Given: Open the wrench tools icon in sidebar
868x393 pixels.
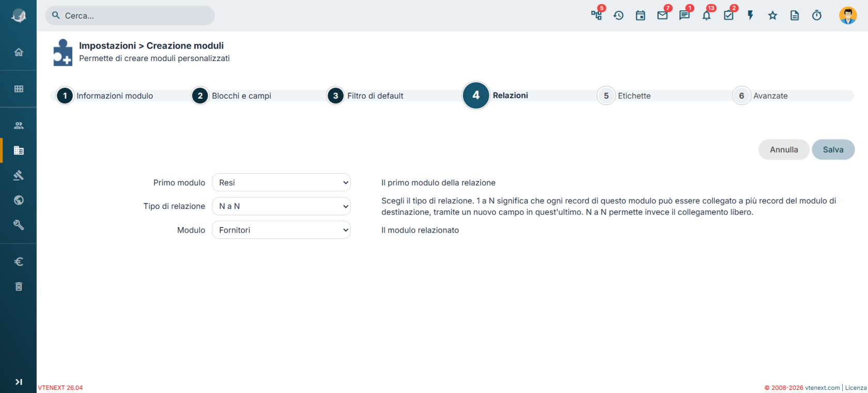Looking at the screenshot, I should click(19, 225).
